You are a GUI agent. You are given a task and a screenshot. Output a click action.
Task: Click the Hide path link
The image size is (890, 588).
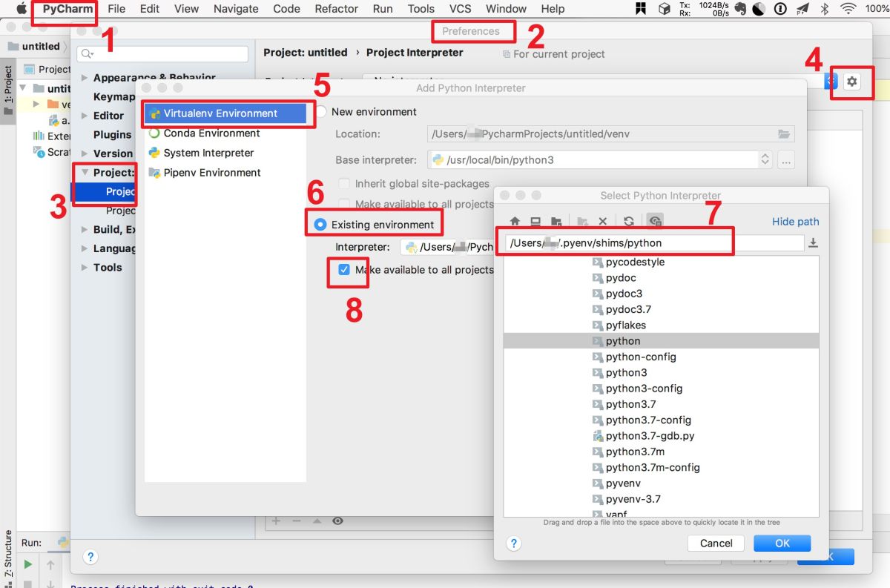796,222
